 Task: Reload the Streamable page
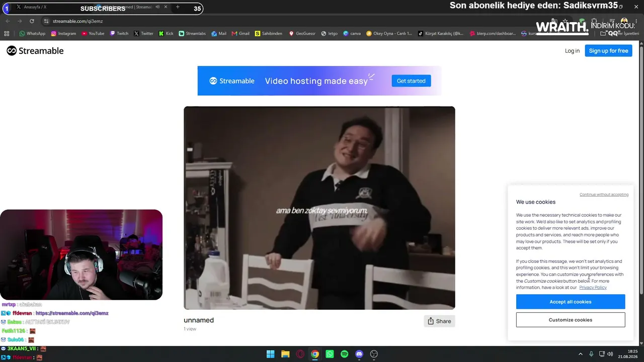(32, 21)
